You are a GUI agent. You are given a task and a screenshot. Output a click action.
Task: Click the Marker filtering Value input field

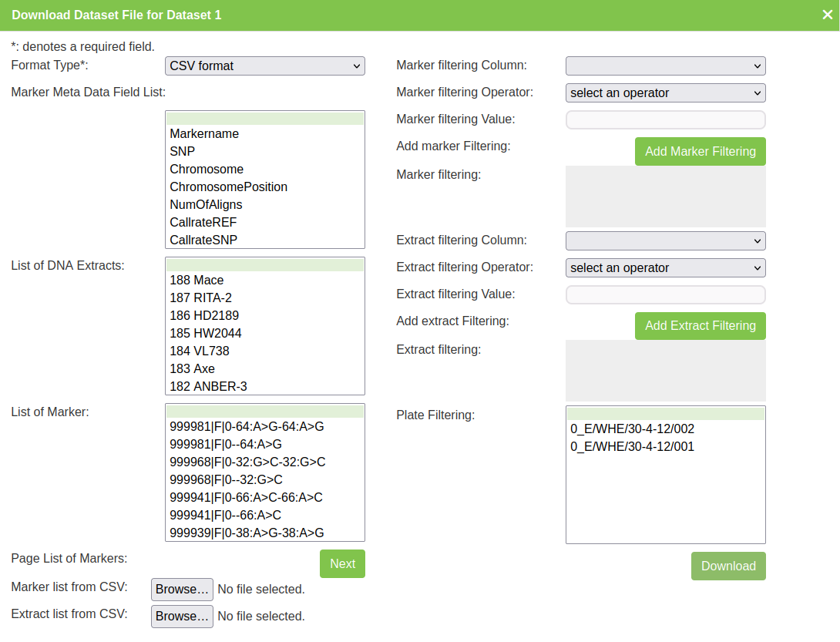(665, 120)
